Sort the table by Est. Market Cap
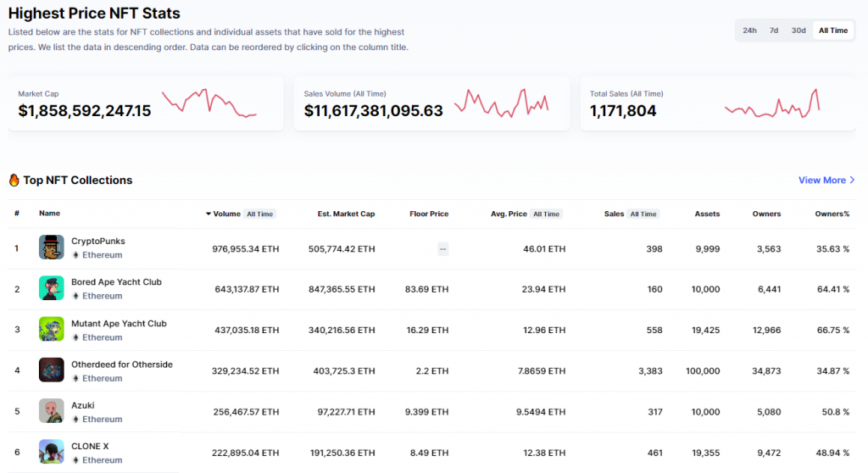The height and width of the screenshot is (473, 868). (346, 214)
